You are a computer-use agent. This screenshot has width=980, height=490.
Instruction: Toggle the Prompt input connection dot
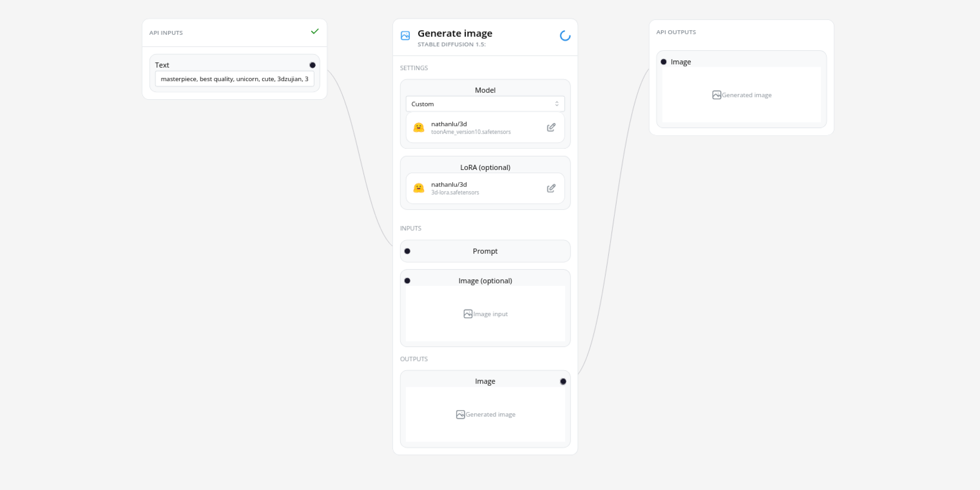[407, 251]
